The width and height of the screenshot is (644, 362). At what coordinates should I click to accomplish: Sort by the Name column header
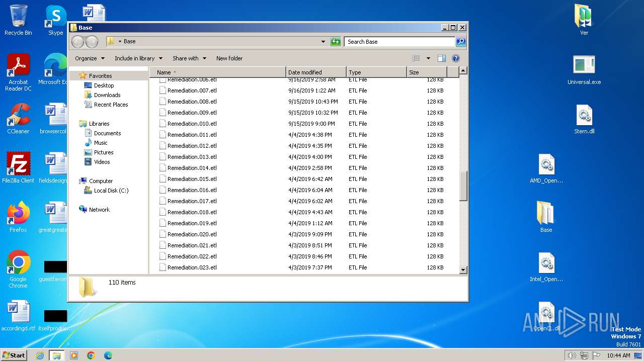click(x=218, y=72)
